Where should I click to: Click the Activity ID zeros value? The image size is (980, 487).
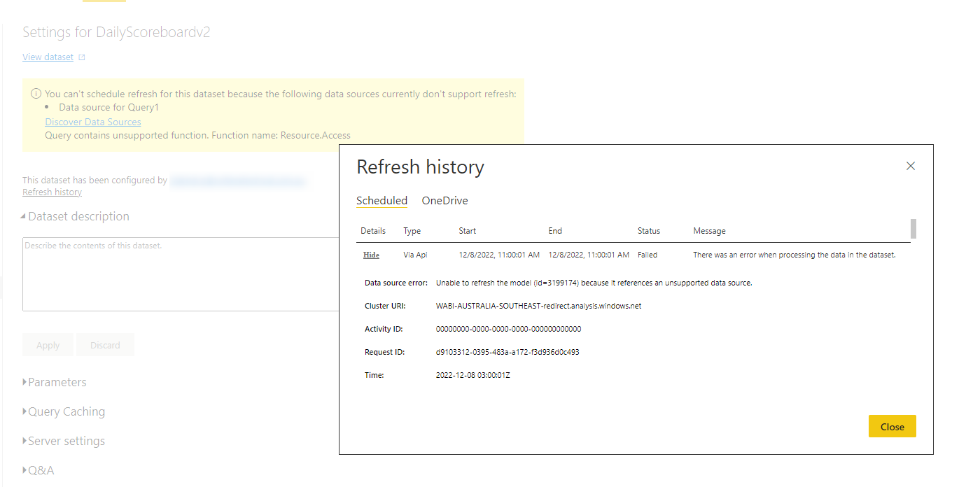pyautogui.click(x=508, y=329)
